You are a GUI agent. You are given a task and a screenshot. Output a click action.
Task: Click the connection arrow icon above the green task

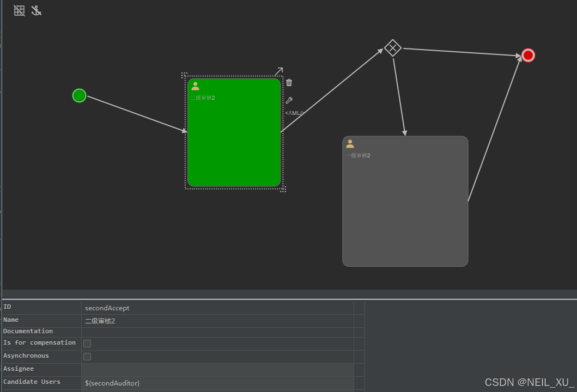(x=278, y=71)
